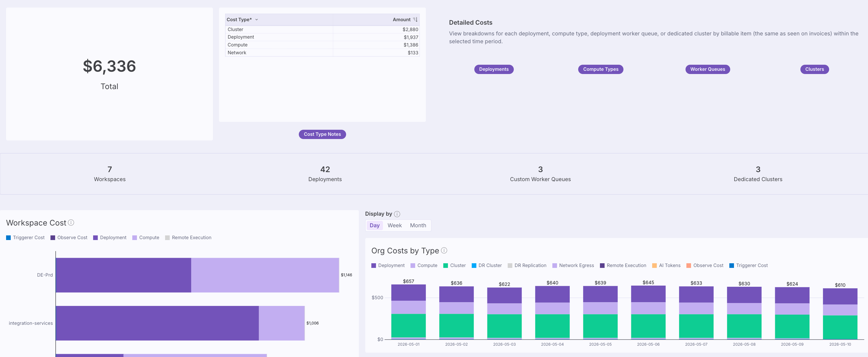Toggle AI Tokens series in Org Costs legend

click(666, 266)
